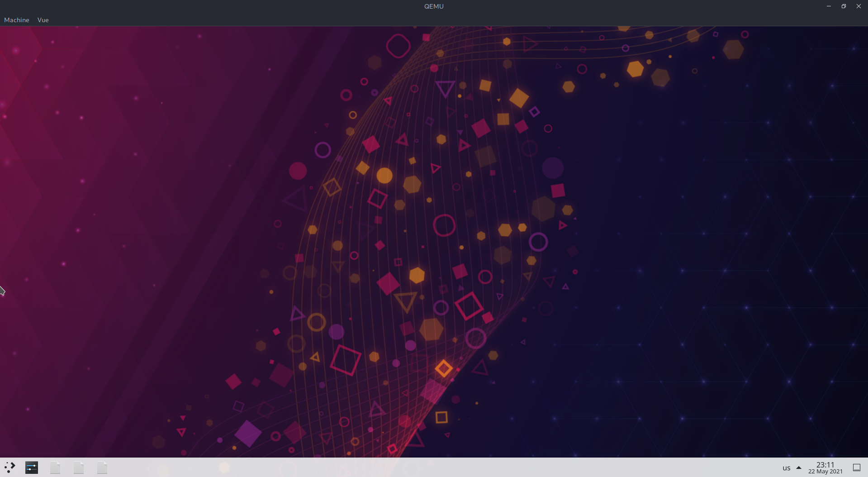Screen dimensions: 868x477
Task: Click the last blank document launcher
Action: [102, 467]
